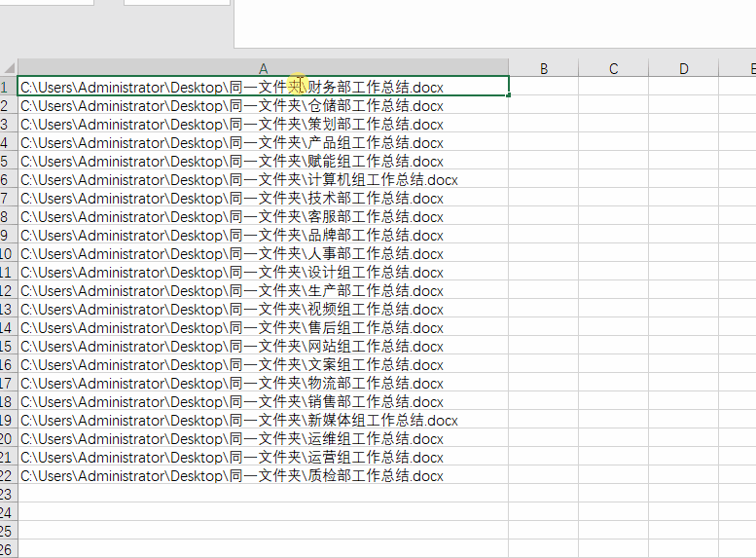Select column B header
Screen dimensions: 756x558
pos(543,68)
